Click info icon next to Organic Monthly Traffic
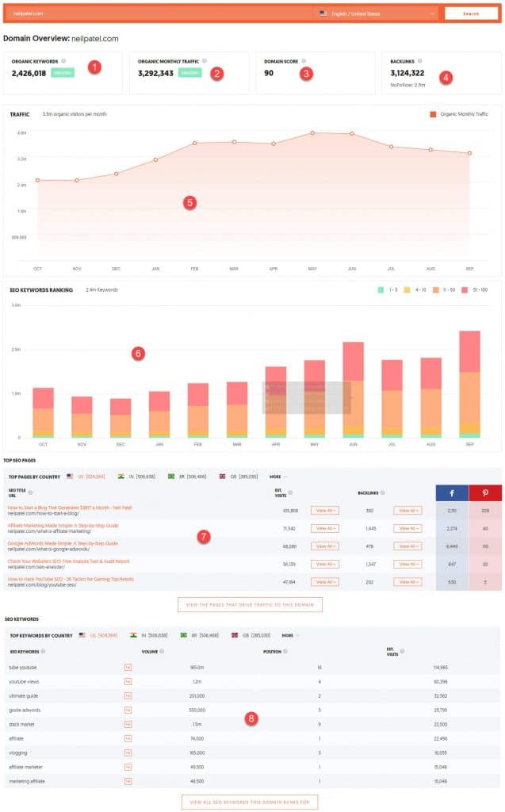The height and width of the screenshot is (812, 505). 204,61
